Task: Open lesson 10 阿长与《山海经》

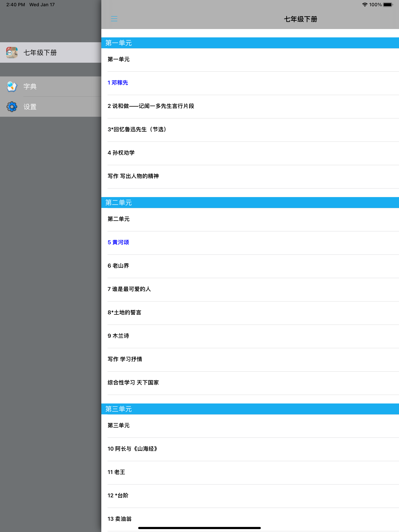Action: point(250,449)
